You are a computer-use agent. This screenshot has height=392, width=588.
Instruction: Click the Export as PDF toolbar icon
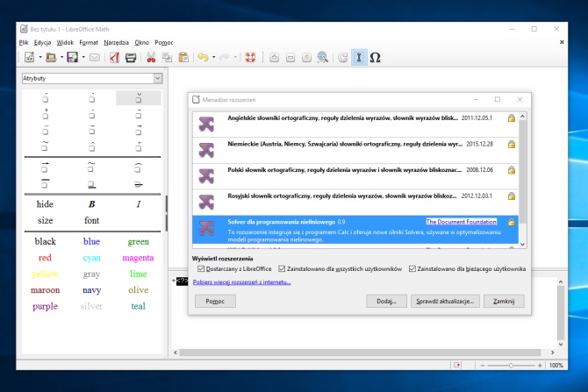(114, 58)
